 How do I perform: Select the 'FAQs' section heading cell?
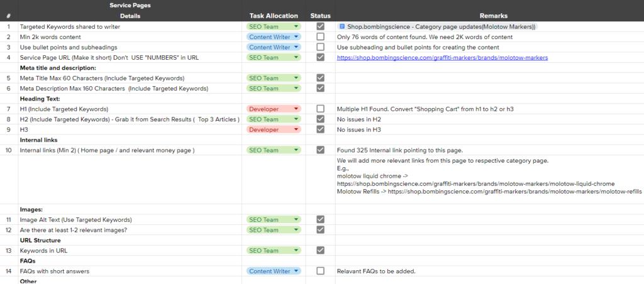point(130,261)
